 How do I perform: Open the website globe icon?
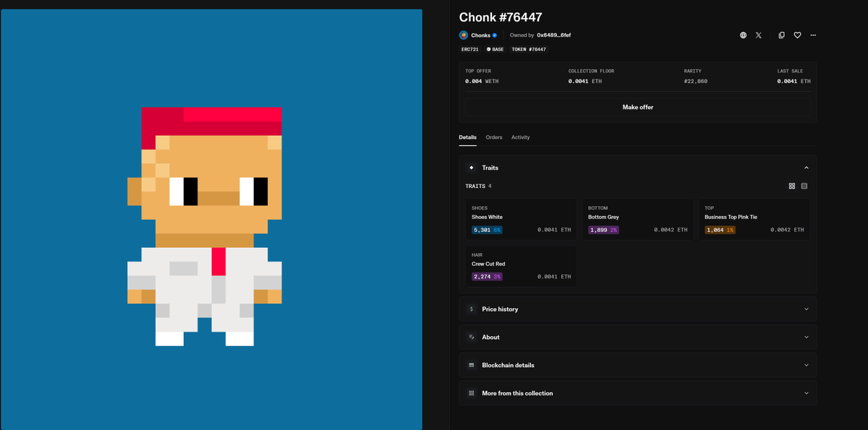pos(743,35)
